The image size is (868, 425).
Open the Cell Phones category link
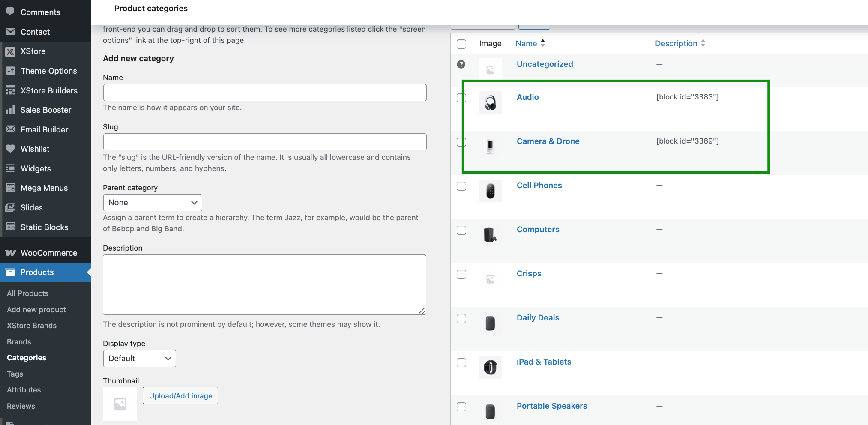pyautogui.click(x=539, y=185)
